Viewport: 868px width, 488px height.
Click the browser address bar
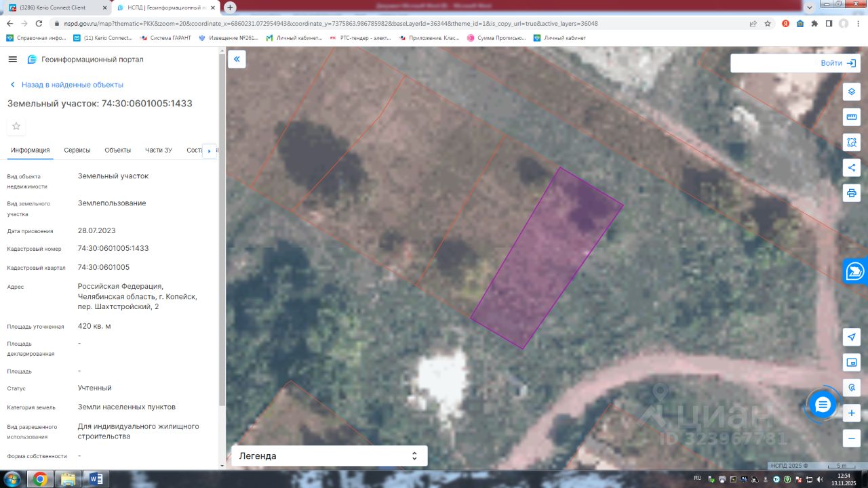[400, 23]
